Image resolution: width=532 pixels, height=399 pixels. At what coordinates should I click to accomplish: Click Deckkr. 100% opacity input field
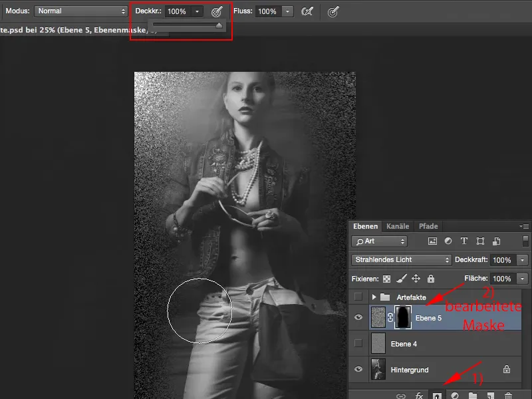pos(178,11)
